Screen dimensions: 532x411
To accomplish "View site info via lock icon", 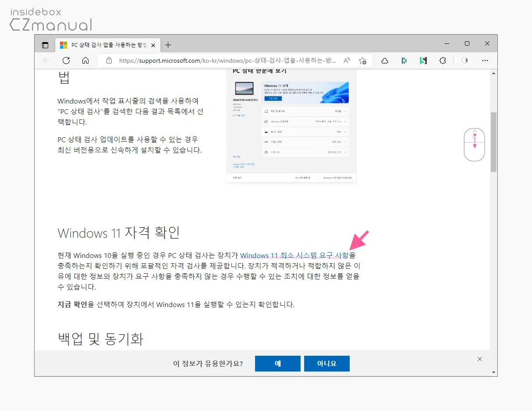I will click(109, 61).
